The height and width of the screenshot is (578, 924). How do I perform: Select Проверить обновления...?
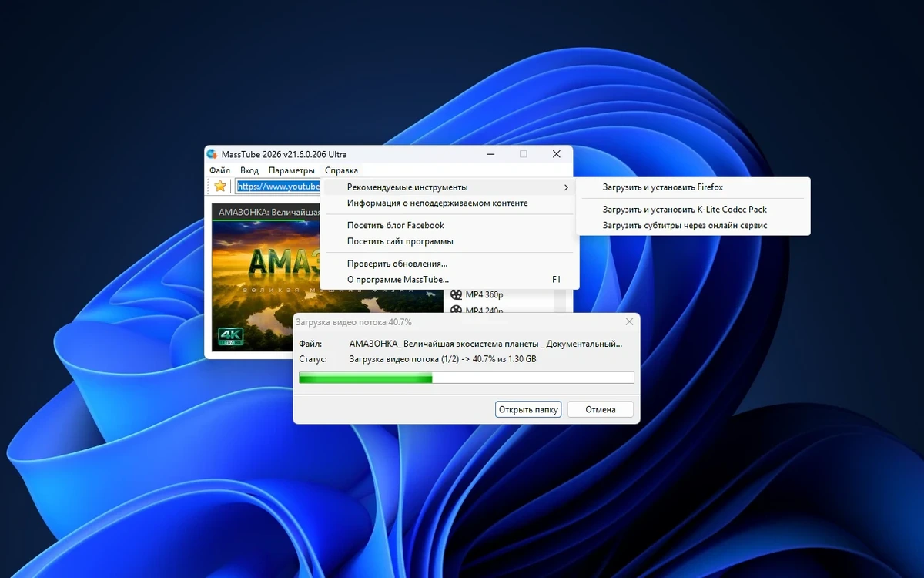pyautogui.click(x=449, y=264)
